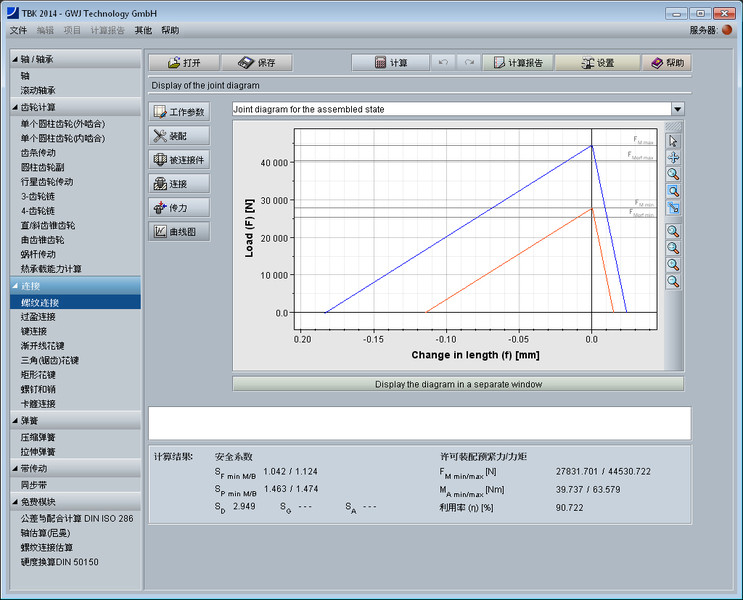Click the empty message box below the chart
The width and height of the screenshot is (743, 600).
420,423
